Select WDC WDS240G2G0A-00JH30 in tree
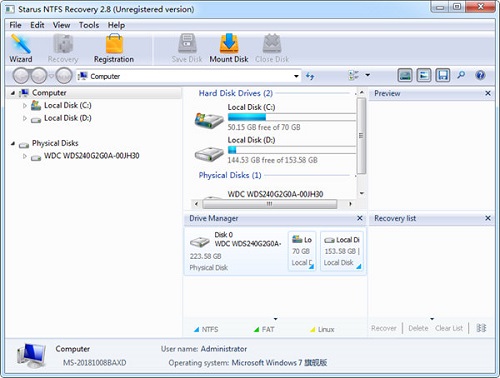The width and height of the screenshot is (500, 378). [92, 156]
